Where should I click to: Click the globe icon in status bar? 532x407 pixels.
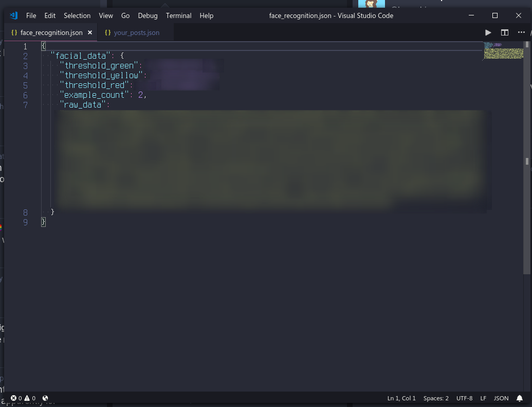[x=45, y=398]
